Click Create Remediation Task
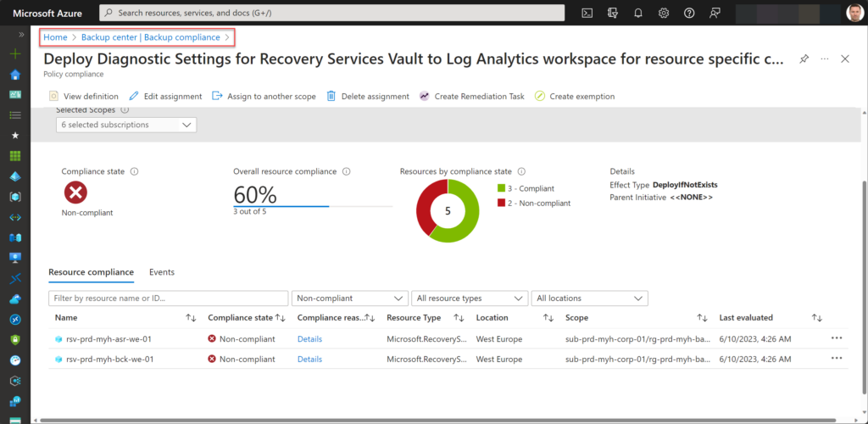Screen dimensions: 868x424 [472, 97]
